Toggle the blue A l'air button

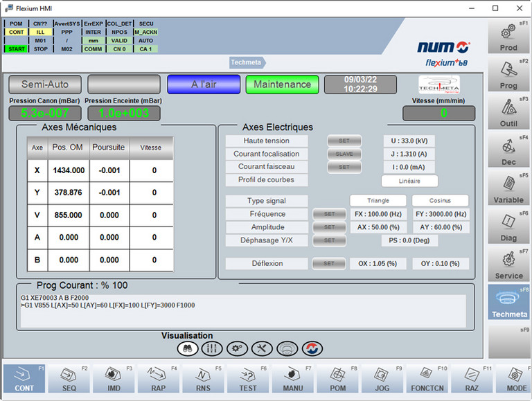(x=204, y=84)
